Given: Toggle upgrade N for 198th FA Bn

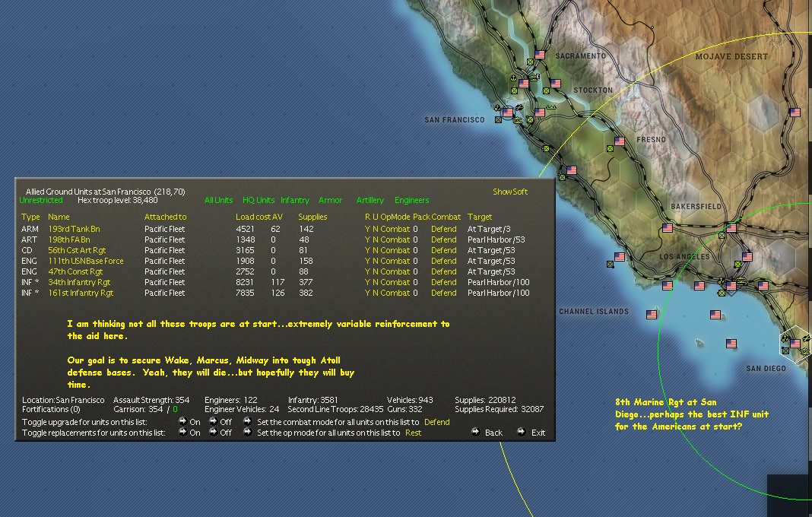Looking at the screenshot, I should pos(376,239).
